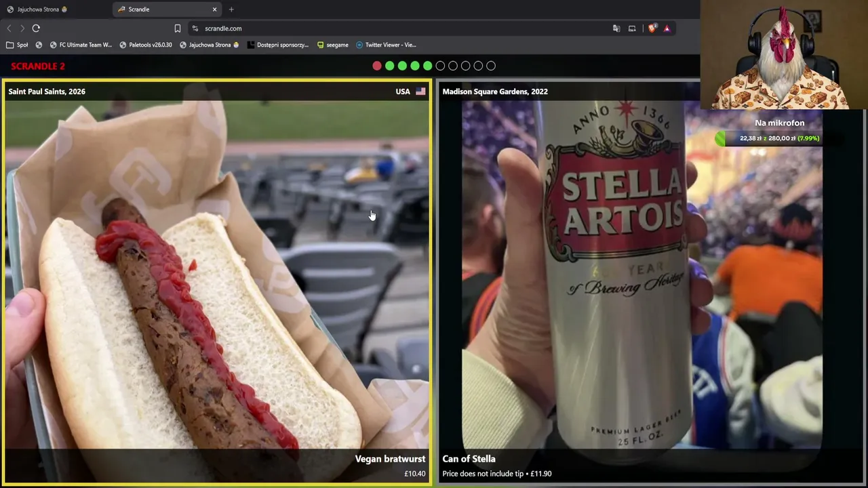
Task: Select the Scrandle browser tab
Action: 167,9
